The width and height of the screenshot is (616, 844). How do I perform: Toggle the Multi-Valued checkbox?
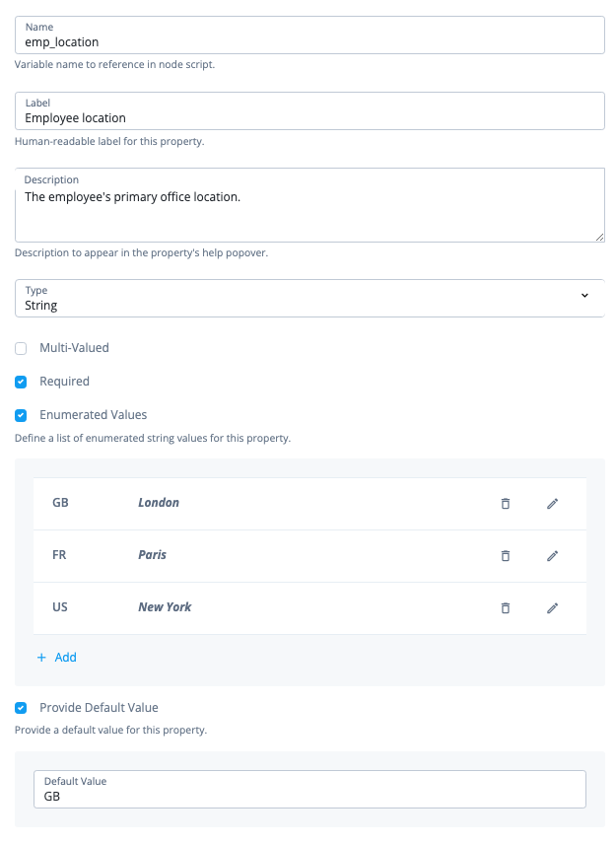[21, 349]
